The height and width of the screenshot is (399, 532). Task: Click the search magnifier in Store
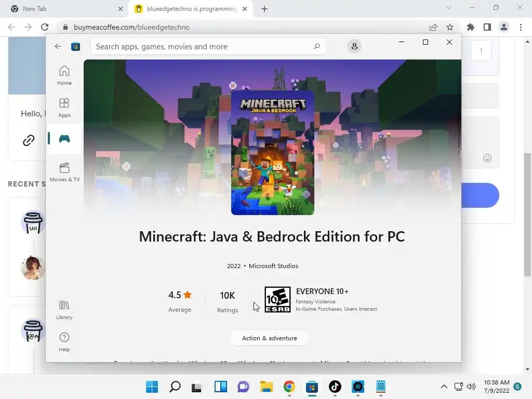coord(317,46)
